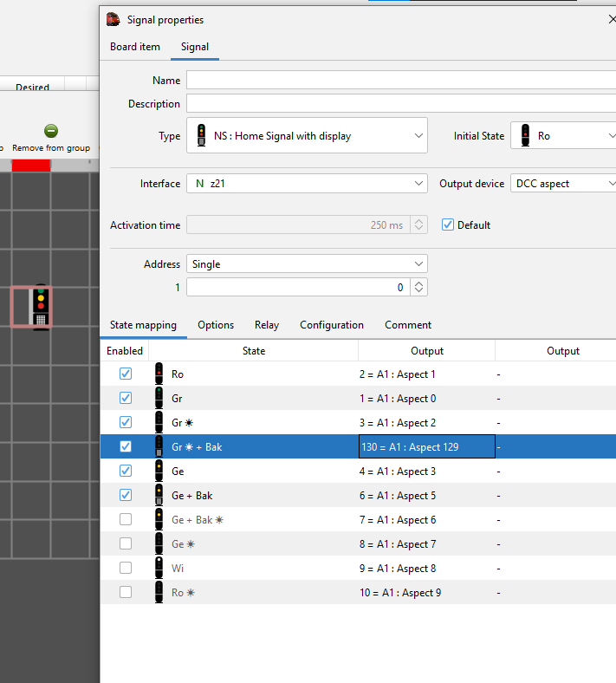The image size is (616, 683).
Task: Select the signal on the track board
Action: pyautogui.click(x=39, y=306)
